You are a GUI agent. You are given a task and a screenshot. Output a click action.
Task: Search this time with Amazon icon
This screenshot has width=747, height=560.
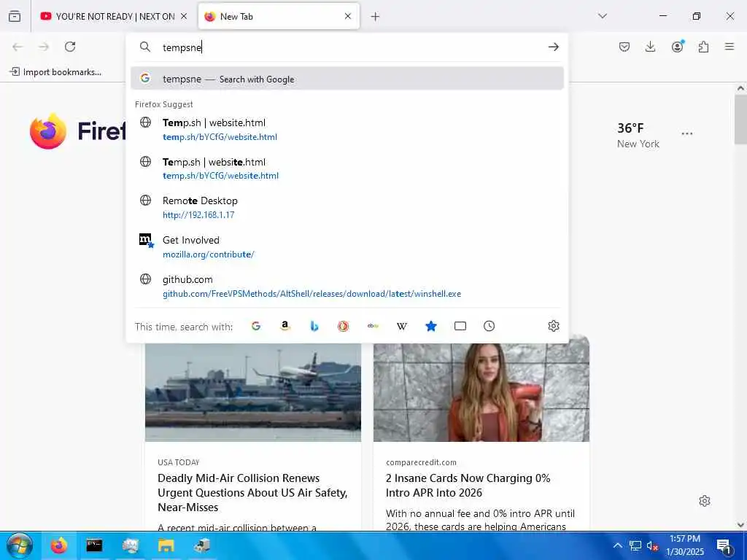click(285, 326)
